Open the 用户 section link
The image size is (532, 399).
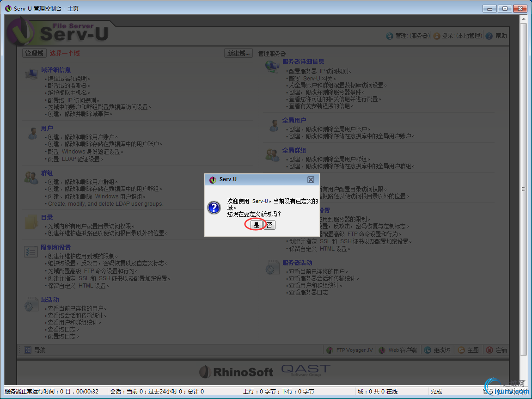[47, 128]
